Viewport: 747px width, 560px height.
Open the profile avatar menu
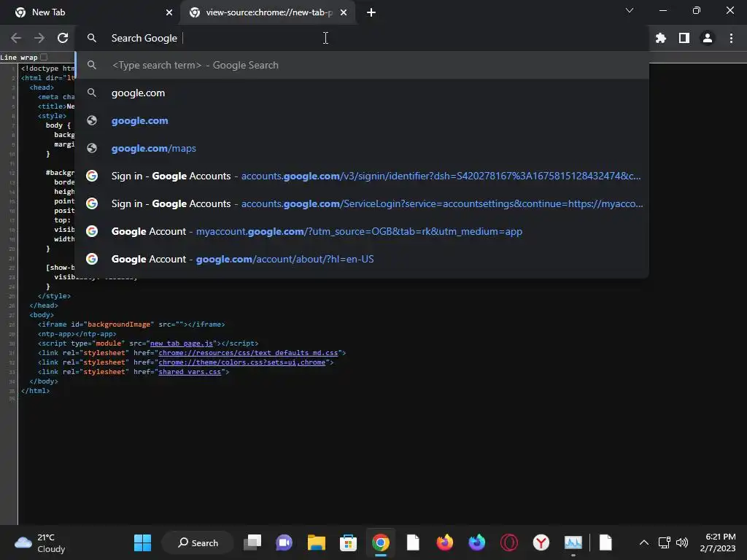click(708, 38)
